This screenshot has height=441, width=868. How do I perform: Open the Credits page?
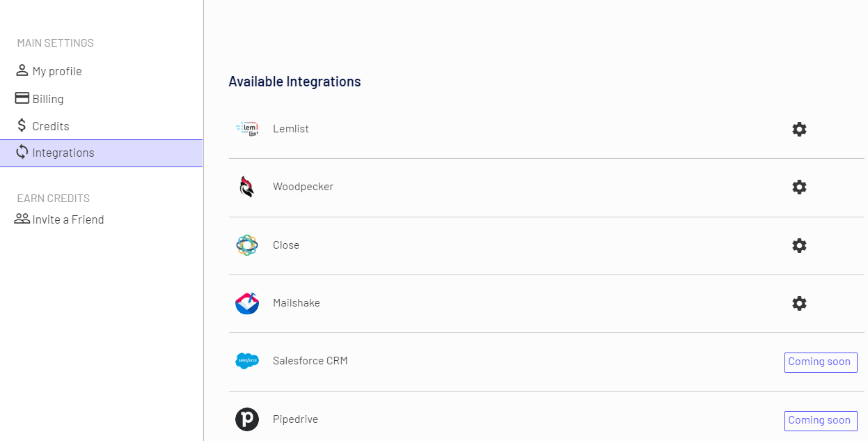50,126
